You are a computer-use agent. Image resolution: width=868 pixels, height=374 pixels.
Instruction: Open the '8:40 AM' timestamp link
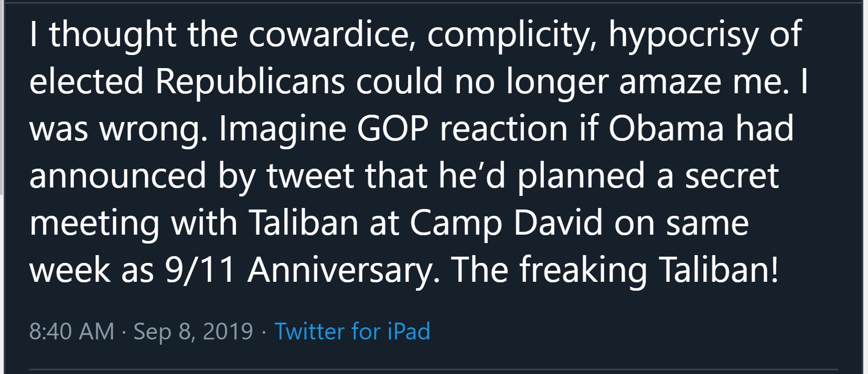pyautogui.click(x=72, y=332)
